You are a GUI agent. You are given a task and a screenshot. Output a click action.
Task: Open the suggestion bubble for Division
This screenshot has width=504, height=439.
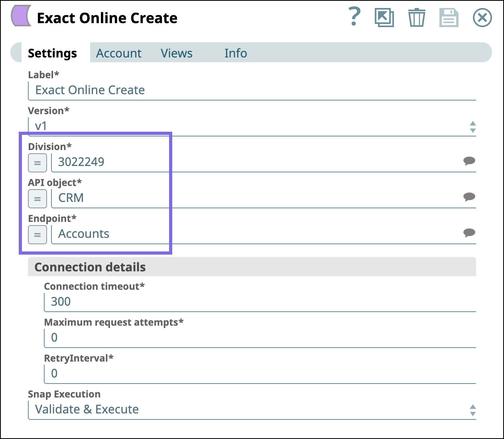pyautogui.click(x=469, y=161)
